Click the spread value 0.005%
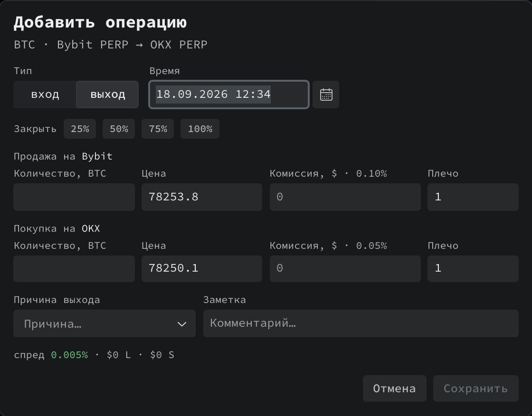This screenshot has width=532, height=416. (x=69, y=355)
